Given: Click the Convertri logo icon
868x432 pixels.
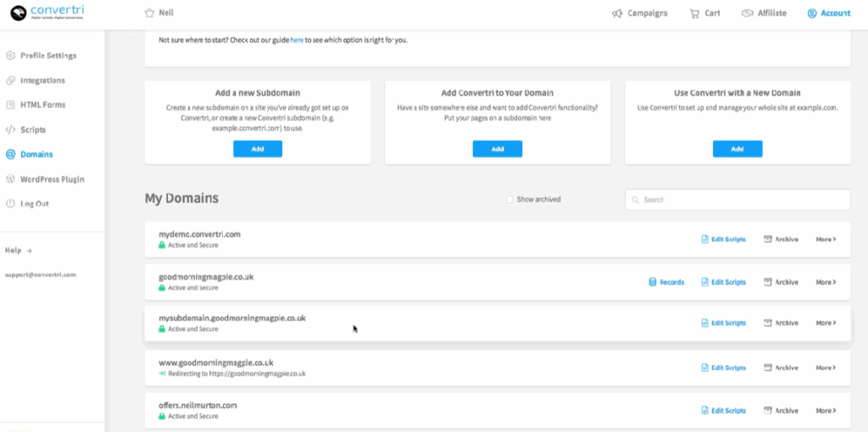Looking at the screenshot, I should coord(18,14).
